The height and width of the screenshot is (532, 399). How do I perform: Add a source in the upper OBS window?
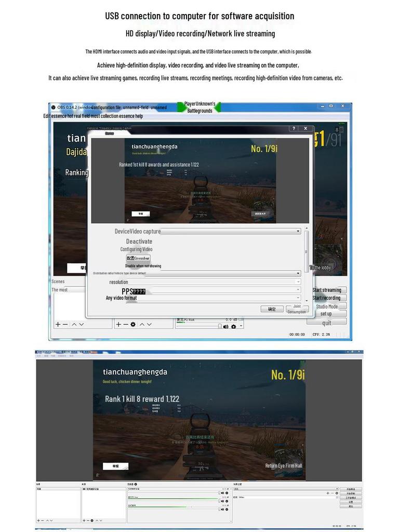[118, 324]
